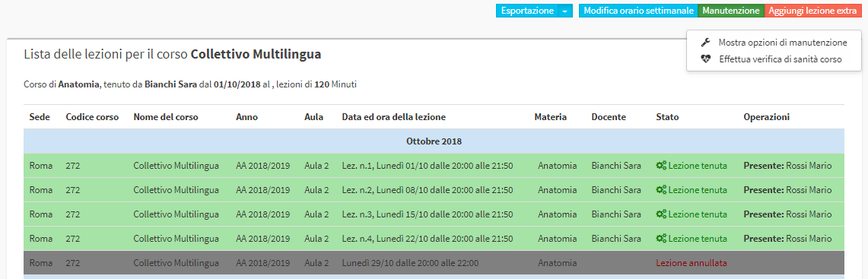Click Modifica orario settimanale button
Screen dimensions: 868x279
[638, 11]
